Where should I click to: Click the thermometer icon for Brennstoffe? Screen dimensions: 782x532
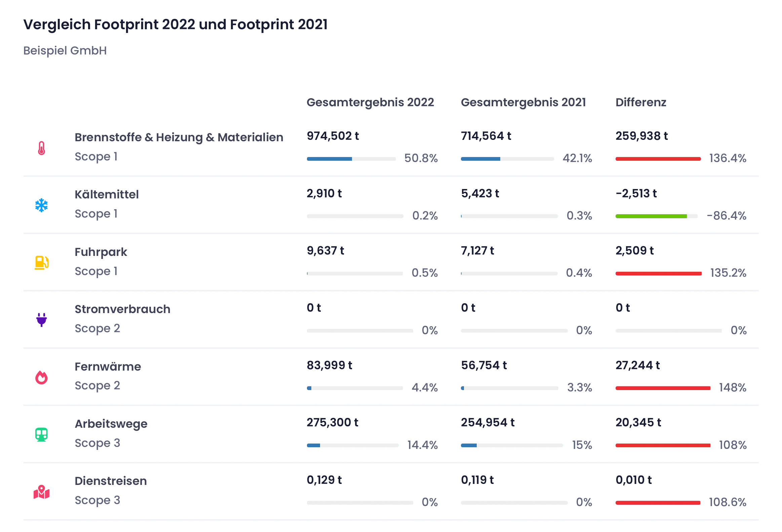pos(41,148)
